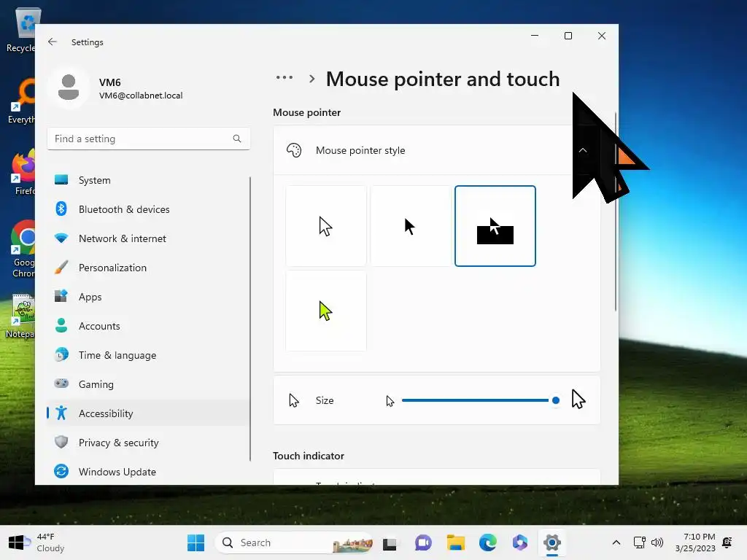Click the Personalization paintbrush icon
Viewport: 747px width, 560px height.
click(61, 267)
